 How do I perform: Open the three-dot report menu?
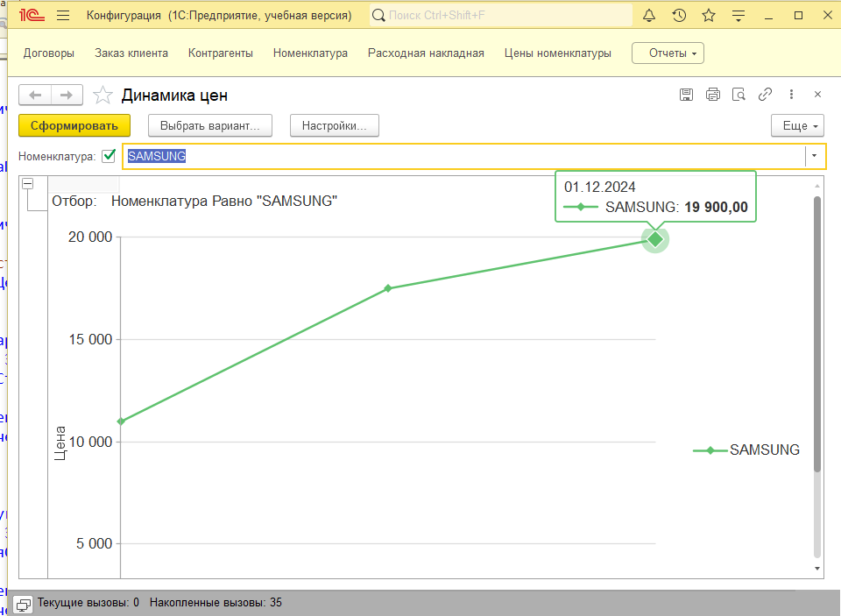click(x=791, y=95)
